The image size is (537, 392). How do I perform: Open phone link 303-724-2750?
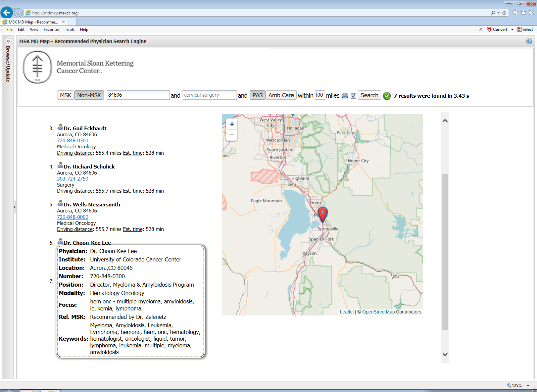click(x=72, y=179)
